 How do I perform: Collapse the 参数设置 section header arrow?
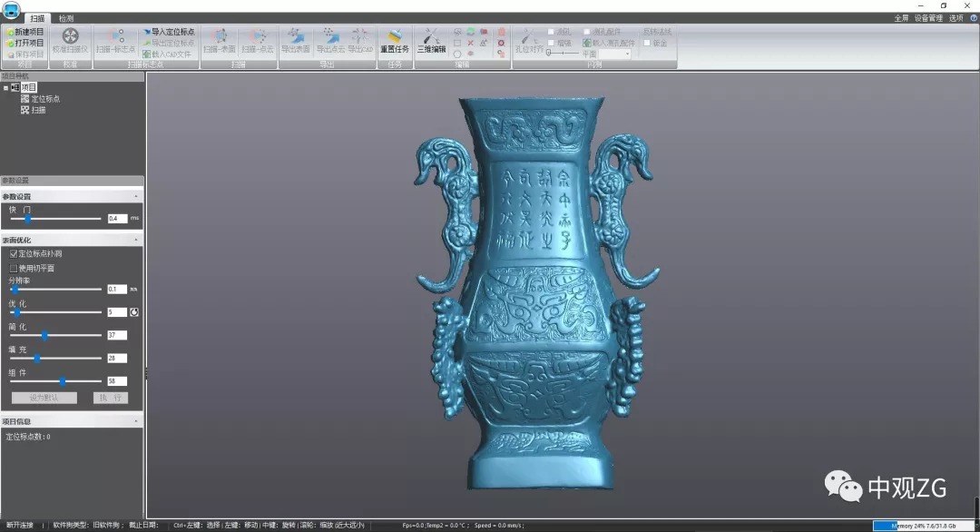(x=136, y=197)
